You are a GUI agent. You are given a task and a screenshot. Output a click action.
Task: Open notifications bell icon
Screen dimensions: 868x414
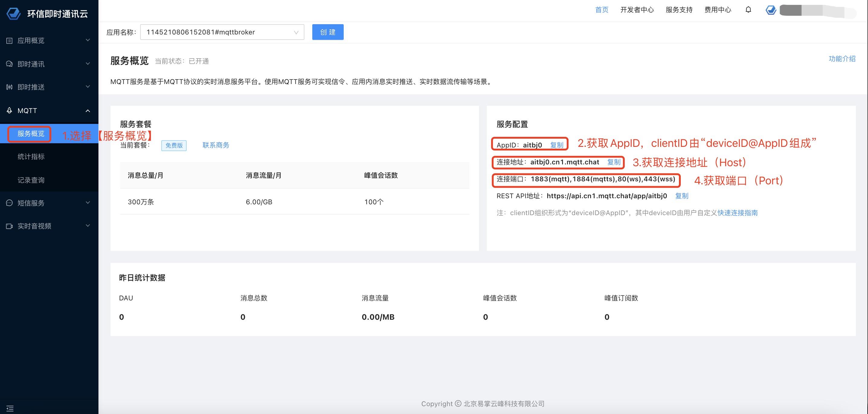[748, 10]
